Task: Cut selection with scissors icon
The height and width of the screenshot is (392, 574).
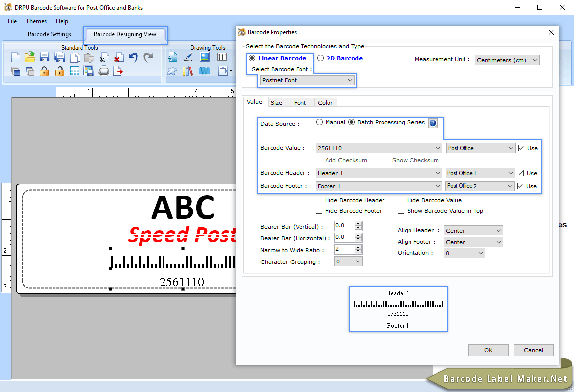Action: (x=104, y=58)
